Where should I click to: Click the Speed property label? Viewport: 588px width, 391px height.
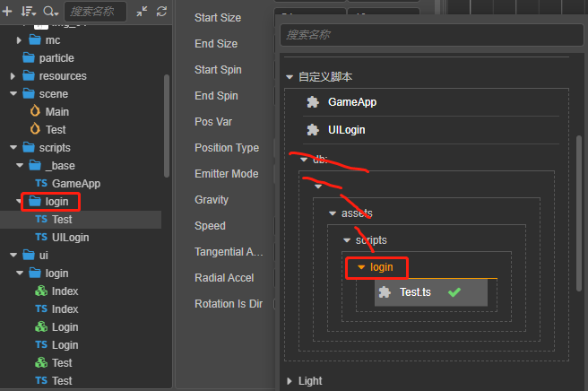[x=210, y=226]
